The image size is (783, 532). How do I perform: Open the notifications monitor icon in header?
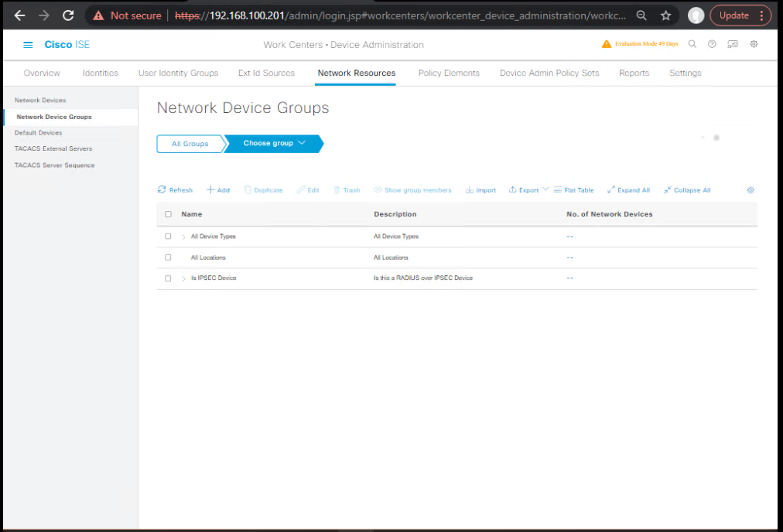tap(733, 44)
